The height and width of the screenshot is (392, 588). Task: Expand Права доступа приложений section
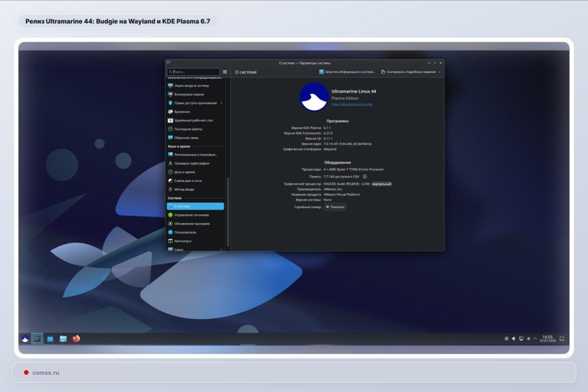(196, 103)
